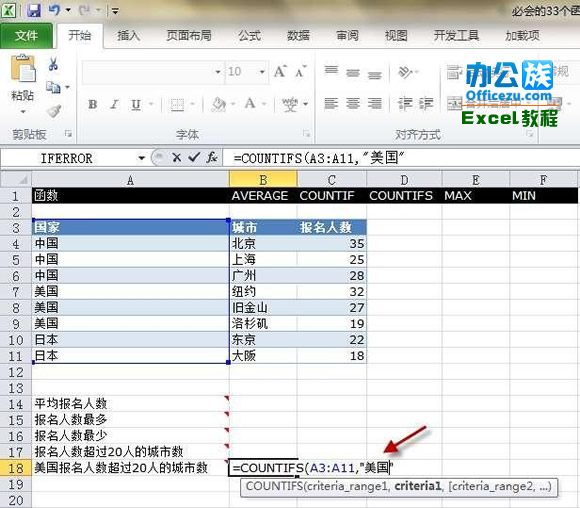Click the Cut scissors icon
Image resolution: width=580 pixels, height=508 pixels.
click(x=53, y=64)
